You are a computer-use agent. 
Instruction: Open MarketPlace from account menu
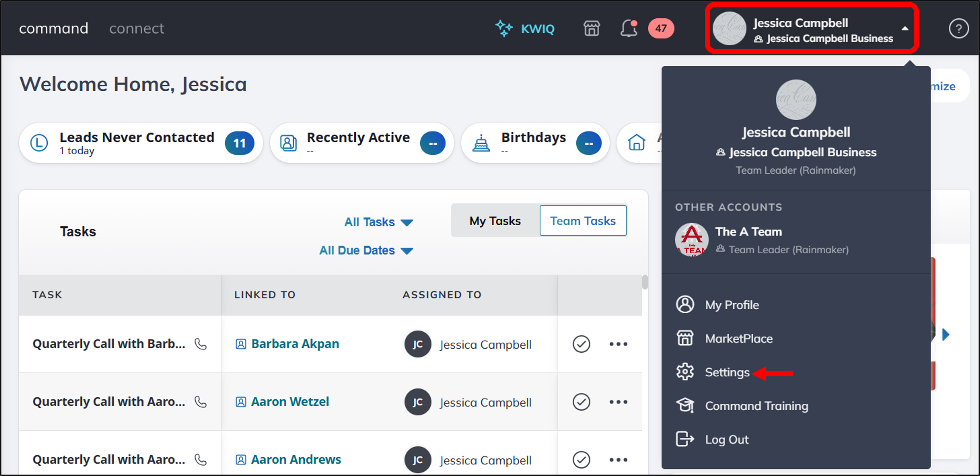coord(739,338)
